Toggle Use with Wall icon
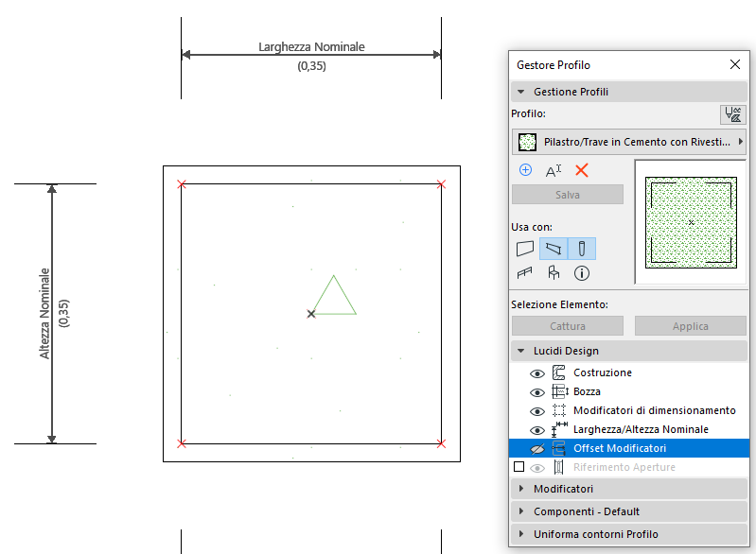The width and height of the screenshot is (756, 554). tap(525, 249)
